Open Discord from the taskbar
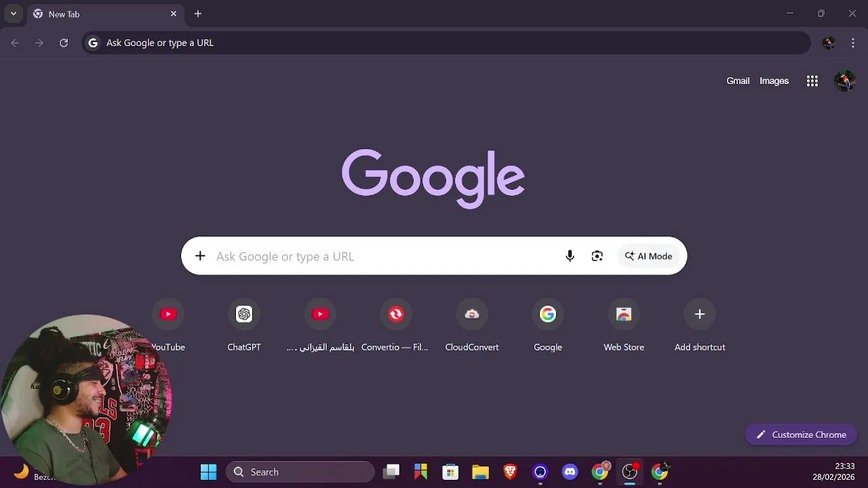This screenshot has width=868, height=488. point(570,472)
